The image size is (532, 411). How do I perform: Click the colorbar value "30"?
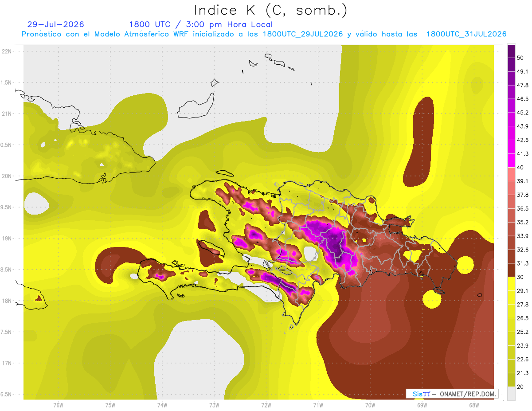pyautogui.click(x=520, y=277)
